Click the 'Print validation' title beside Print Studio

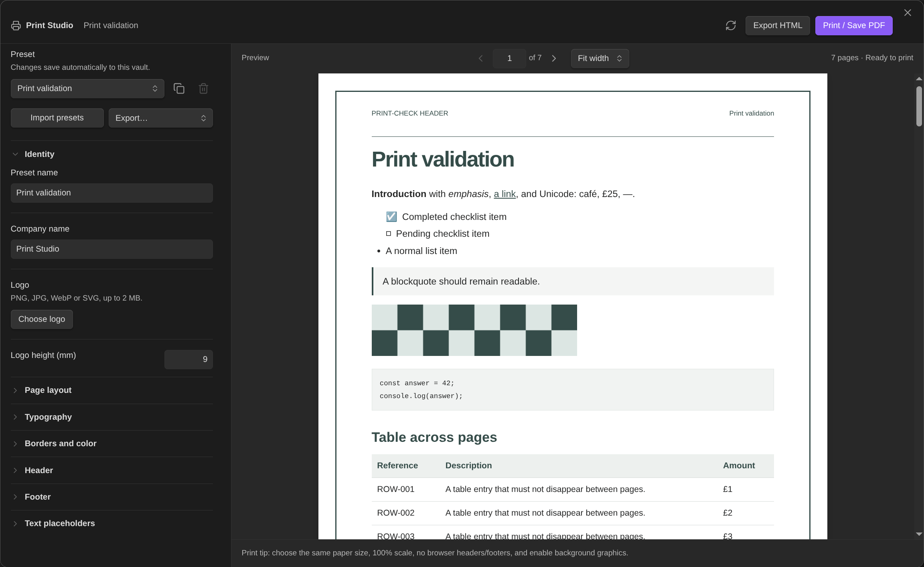point(111,26)
